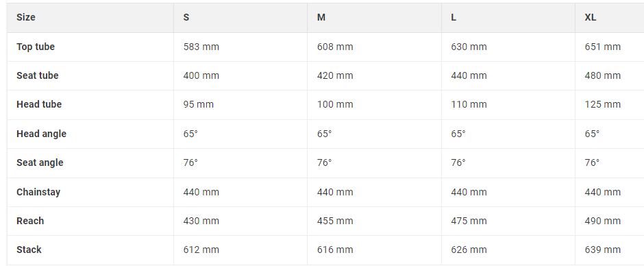
Task: Click the 95 mm head tube value
Action: pyautogui.click(x=199, y=104)
